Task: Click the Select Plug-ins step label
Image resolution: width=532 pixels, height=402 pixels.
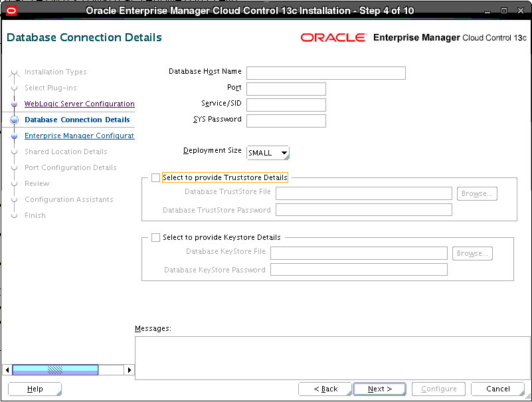Action: click(50, 88)
